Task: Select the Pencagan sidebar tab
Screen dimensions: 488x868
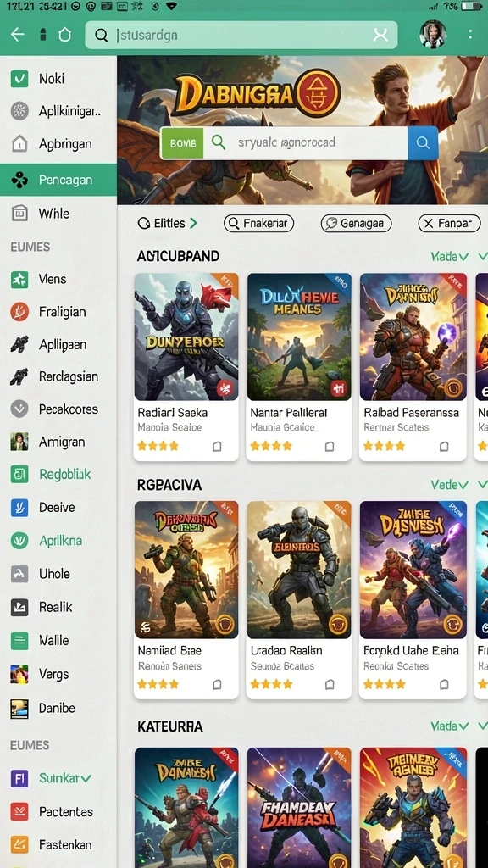Action: point(58,180)
